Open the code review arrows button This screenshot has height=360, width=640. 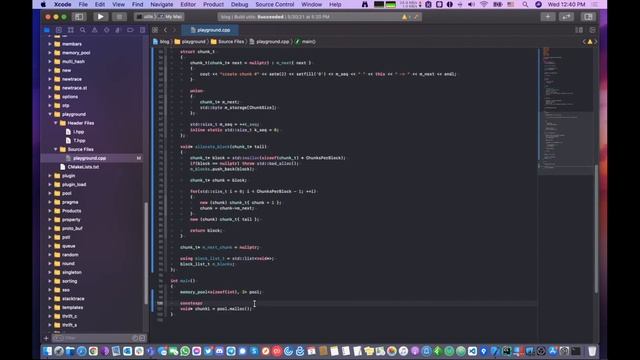pyautogui.click(x=567, y=17)
